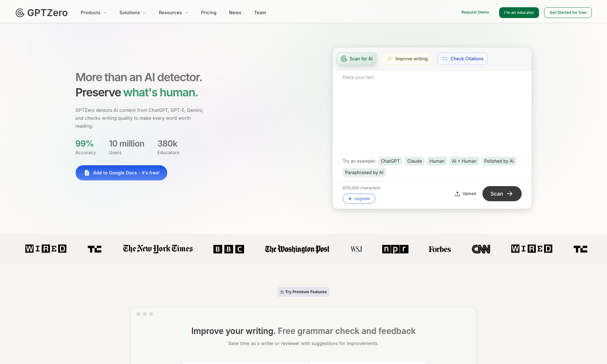Click the Google Docs document icon

[87, 173]
